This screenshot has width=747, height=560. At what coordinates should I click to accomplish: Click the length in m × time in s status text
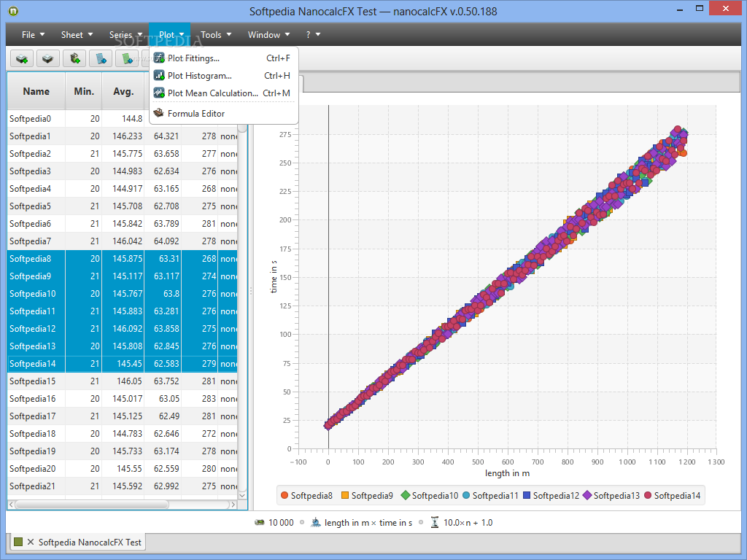(x=368, y=522)
